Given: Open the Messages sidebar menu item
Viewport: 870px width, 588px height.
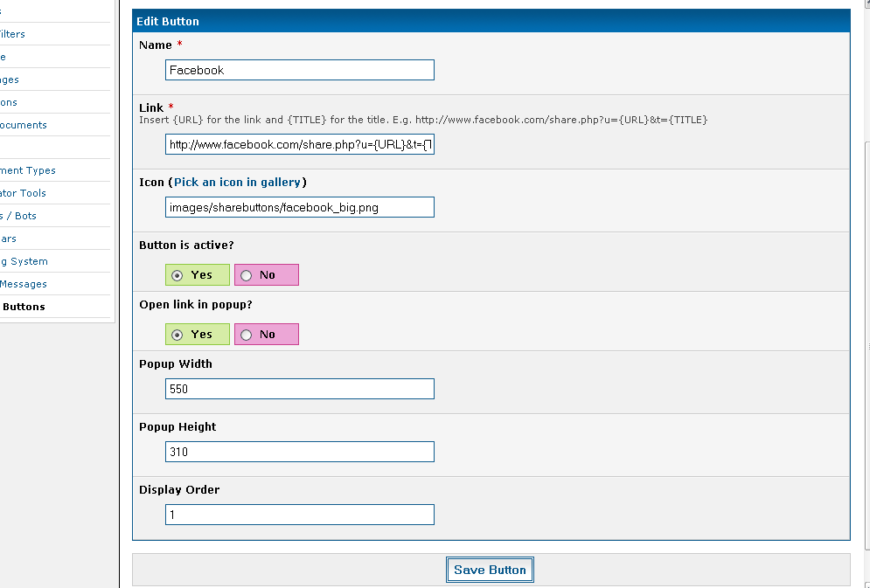Looking at the screenshot, I should 24,284.
